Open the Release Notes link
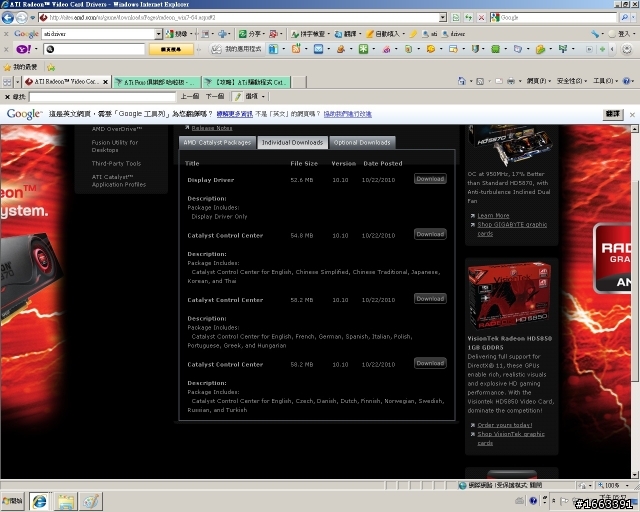Screen dimensions: 640x512 point(212,128)
